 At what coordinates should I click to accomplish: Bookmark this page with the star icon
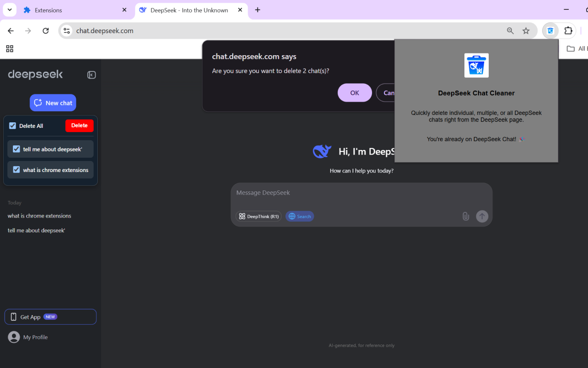click(x=526, y=31)
